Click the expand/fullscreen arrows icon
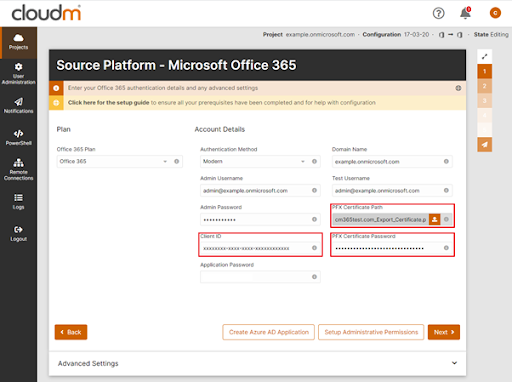The width and height of the screenshot is (512, 382). tap(484, 56)
